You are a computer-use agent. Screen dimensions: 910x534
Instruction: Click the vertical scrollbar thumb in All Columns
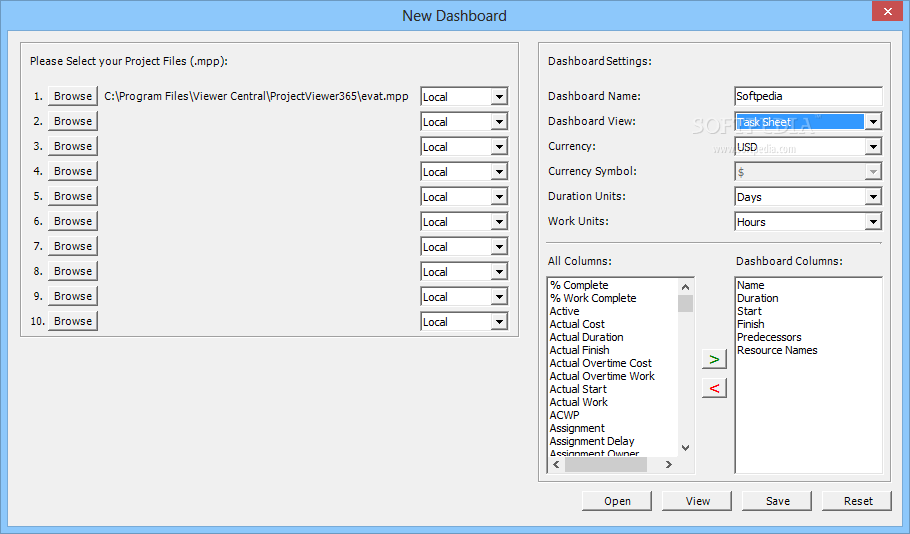[x=685, y=304]
